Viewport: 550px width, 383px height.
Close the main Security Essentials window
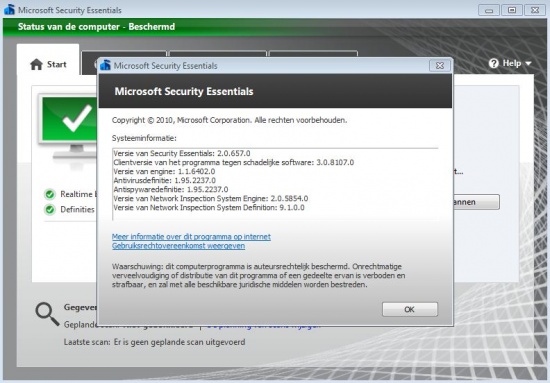click(x=535, y=10)
